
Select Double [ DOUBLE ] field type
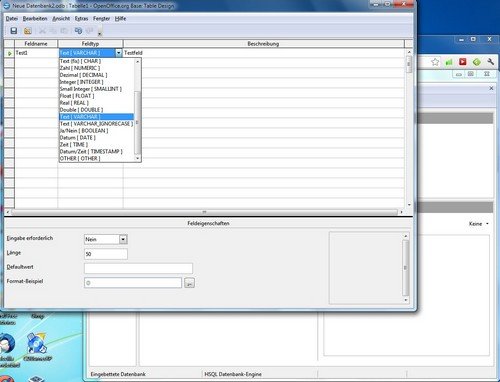(x=97, y=110)
